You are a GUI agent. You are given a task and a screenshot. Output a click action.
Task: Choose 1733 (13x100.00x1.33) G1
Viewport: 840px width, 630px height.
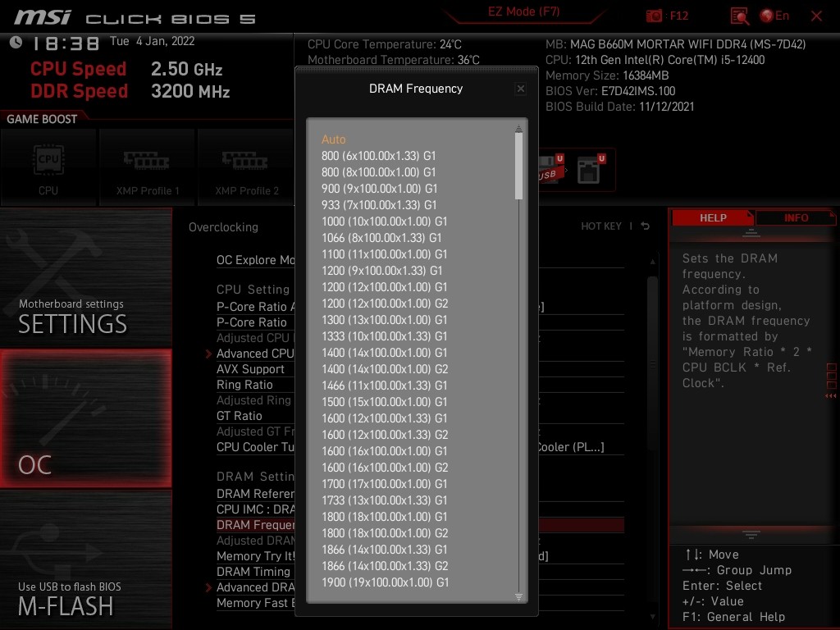pos(384,500)
